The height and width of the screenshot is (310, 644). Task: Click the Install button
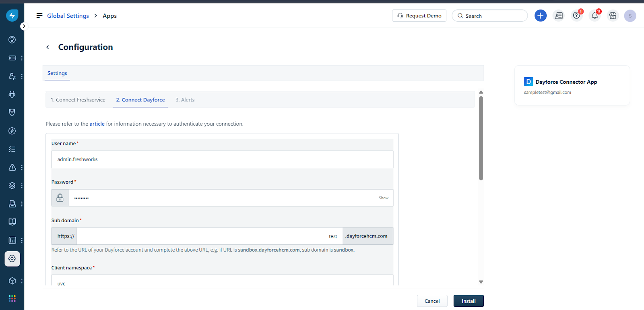(469, 301)
